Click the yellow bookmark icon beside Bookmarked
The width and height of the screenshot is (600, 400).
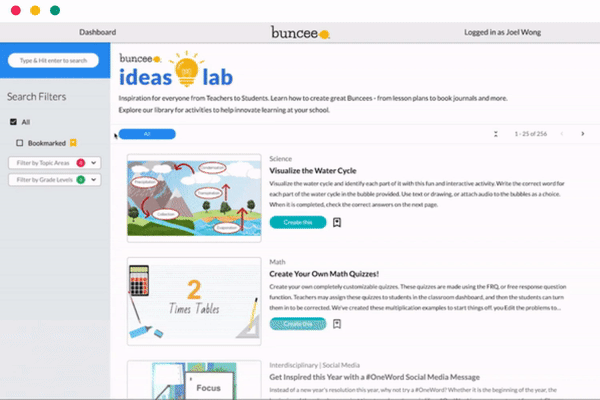tap(73, 143)
